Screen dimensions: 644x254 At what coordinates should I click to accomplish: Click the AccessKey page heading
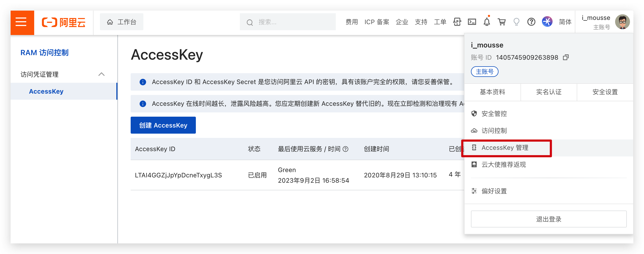click(x=167, y=55)
